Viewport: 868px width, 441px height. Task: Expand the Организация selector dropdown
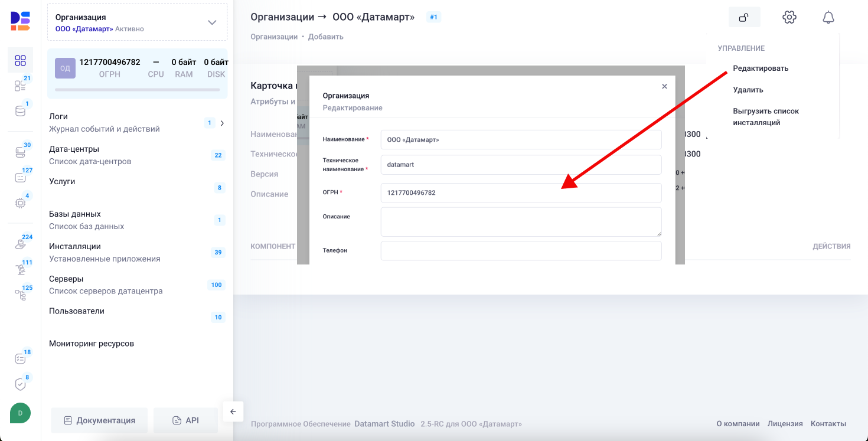(x=212, y=22)
